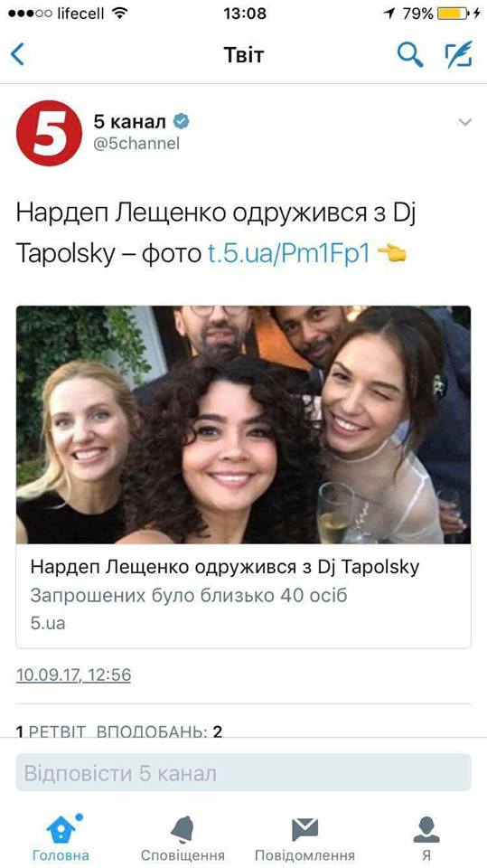The height and width of the screenshot is (868, 487).
Task: Open the Повідомлення messages tab
Action: (x=304, y=837)
